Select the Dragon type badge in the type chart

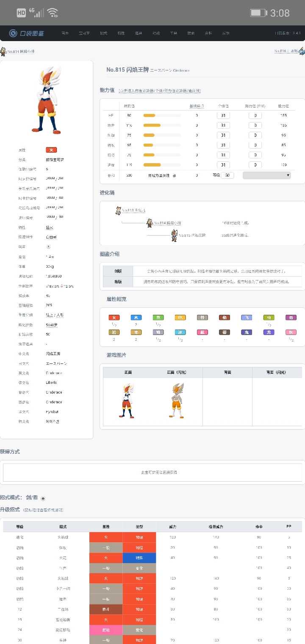(269, 332)
